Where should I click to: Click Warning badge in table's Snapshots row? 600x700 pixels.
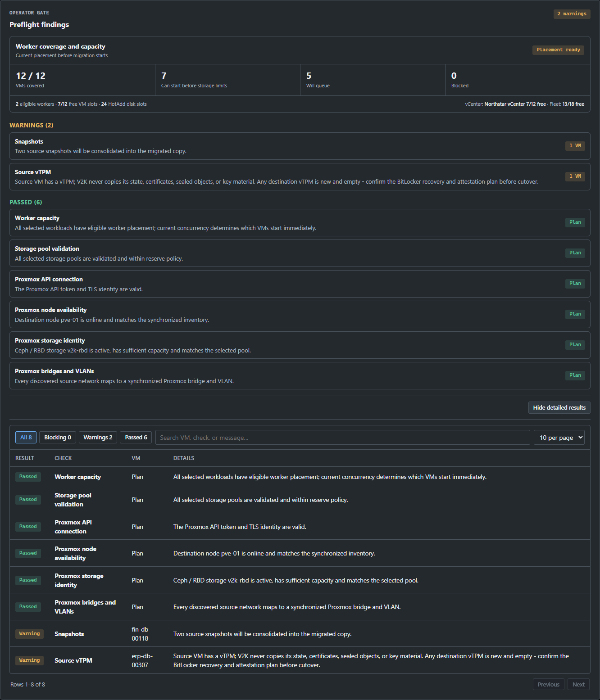[29, 634]
